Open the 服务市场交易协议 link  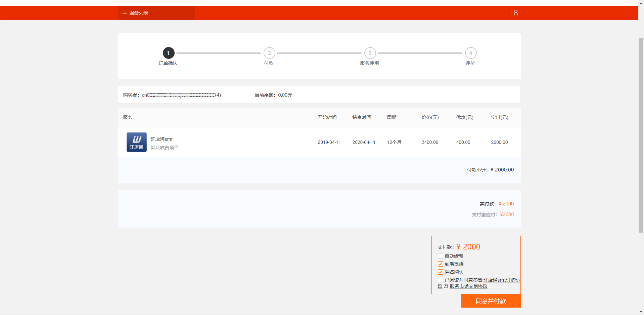(x=468, y=286)
